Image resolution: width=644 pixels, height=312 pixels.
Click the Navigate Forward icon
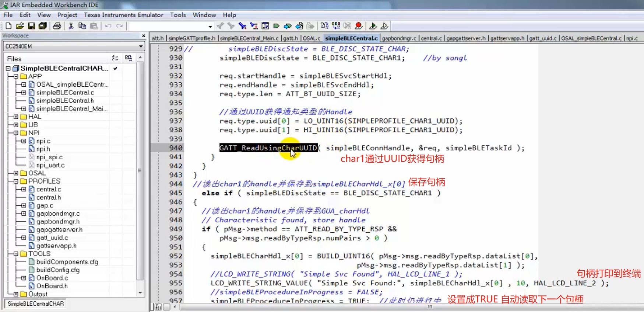pos(311,26)
